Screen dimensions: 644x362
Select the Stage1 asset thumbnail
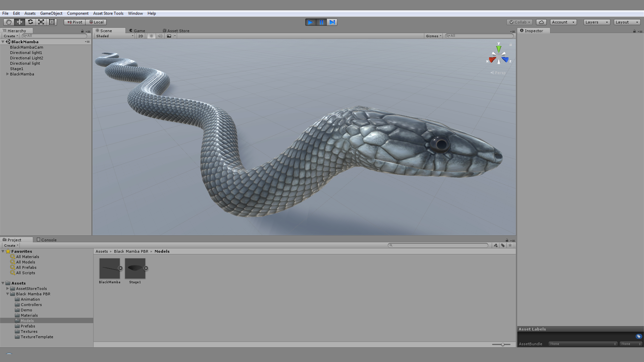click(x=135, y=269)
